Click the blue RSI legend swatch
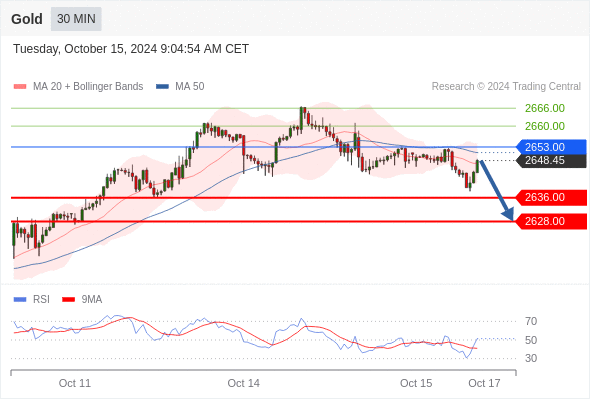Image resolution: width=590 pixels, height=400 pixels. [x=20, y=300]
